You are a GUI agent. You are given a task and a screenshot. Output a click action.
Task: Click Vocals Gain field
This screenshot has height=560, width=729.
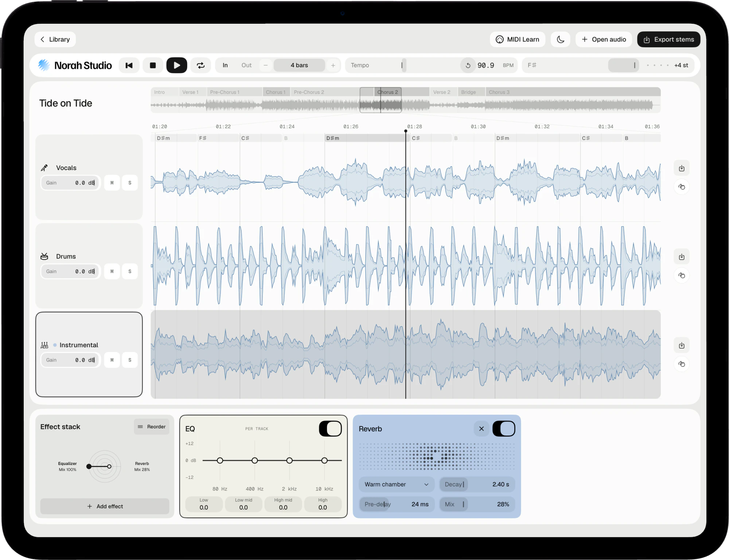[70, 183]
